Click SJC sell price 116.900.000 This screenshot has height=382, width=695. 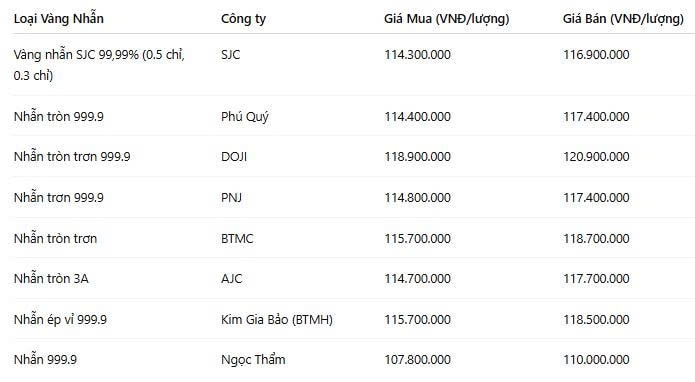(x=596, y=55)
